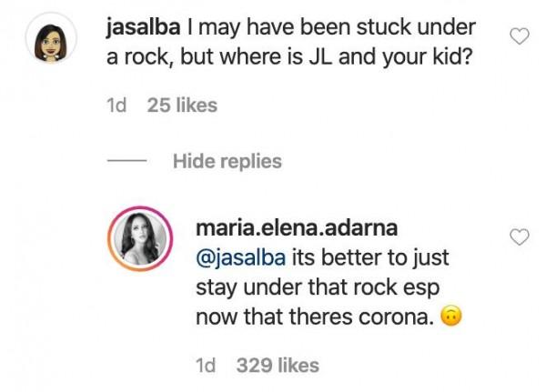Like the comment by jasalba with heart icon
This screenshot has width=546, height=392.
519,36
